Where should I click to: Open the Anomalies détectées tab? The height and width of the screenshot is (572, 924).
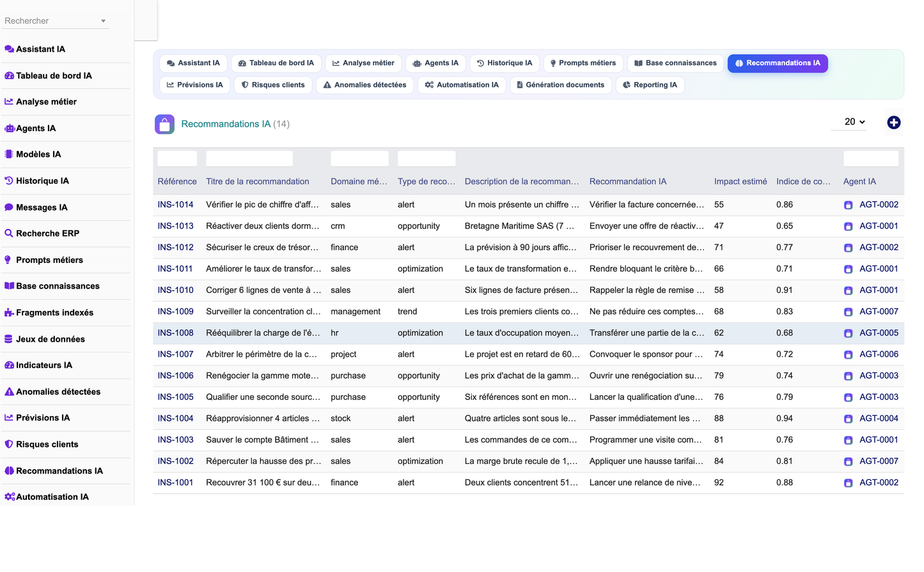click(x=364, y=85)
